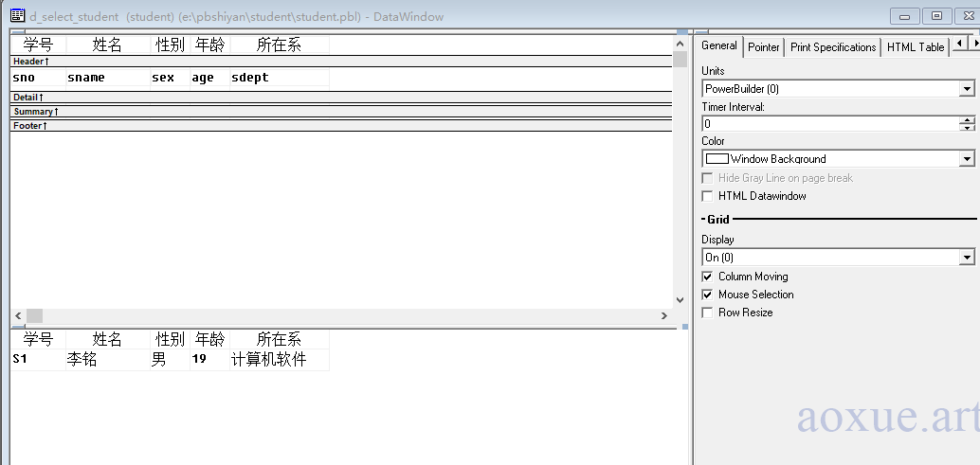The height and width of the screenshot is (465, 980).
Task: Switch to the Pointer tab
Action: point(764,46)
